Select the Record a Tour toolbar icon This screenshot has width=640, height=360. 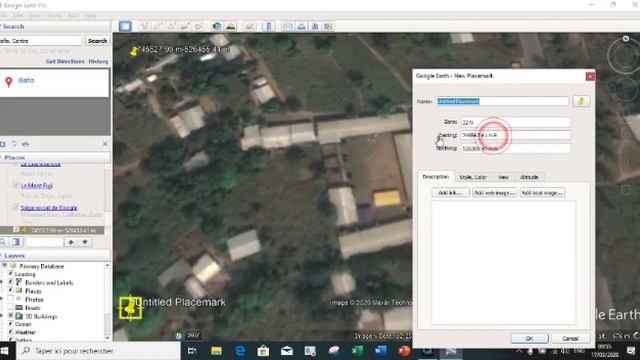[198, 27]
